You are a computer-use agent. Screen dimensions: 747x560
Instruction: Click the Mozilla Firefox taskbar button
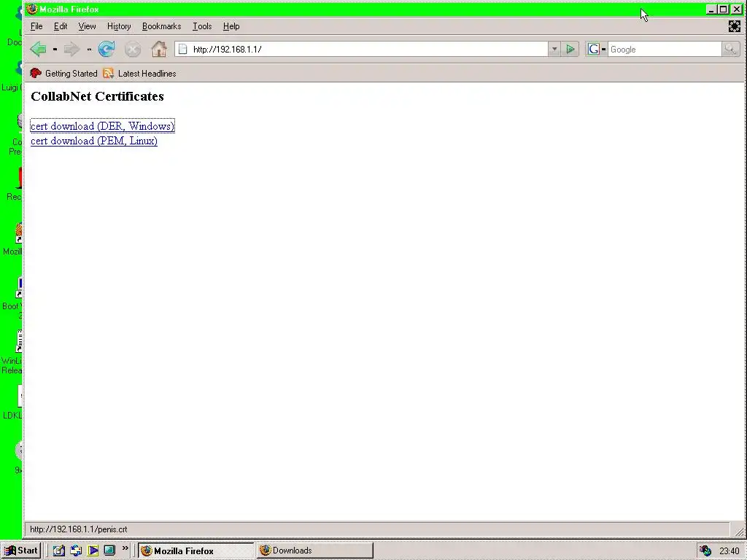click(196, 551)
